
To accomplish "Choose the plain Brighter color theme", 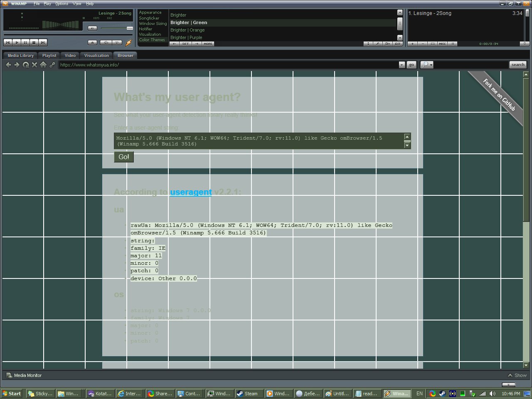I will (x=178, y=15).
